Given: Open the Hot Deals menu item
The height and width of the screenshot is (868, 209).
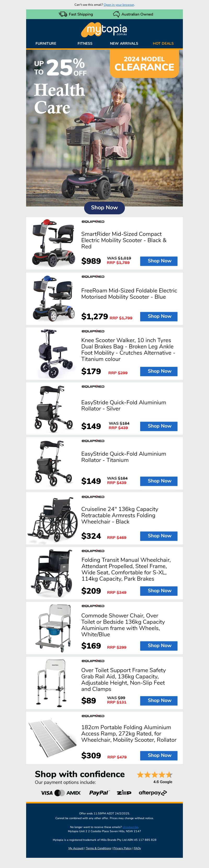Looking at the screenshot, I should [163, 43].
